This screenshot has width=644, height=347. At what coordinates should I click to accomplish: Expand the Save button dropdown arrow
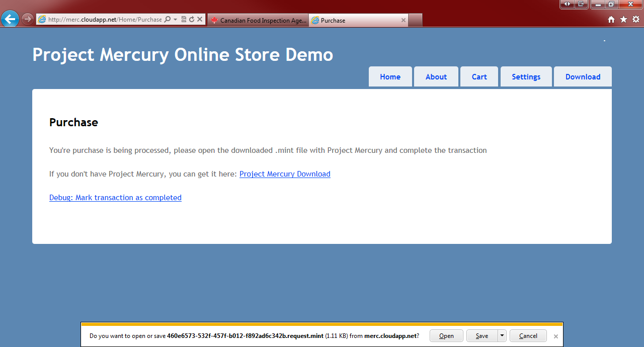tap(502, 336)
